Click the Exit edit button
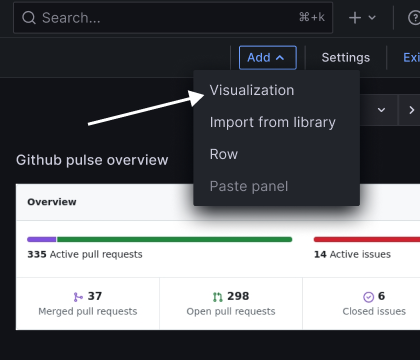420x360 pixels. coord(411,58)
